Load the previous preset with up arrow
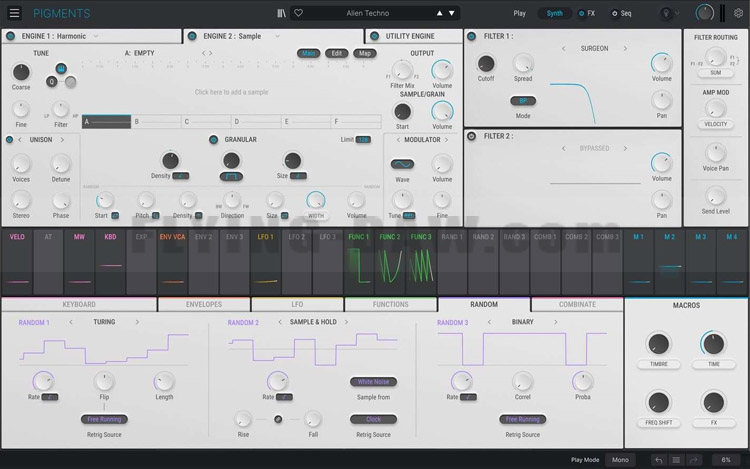The width and height of the screenshot is (750, 469). (x=439, y=13)
